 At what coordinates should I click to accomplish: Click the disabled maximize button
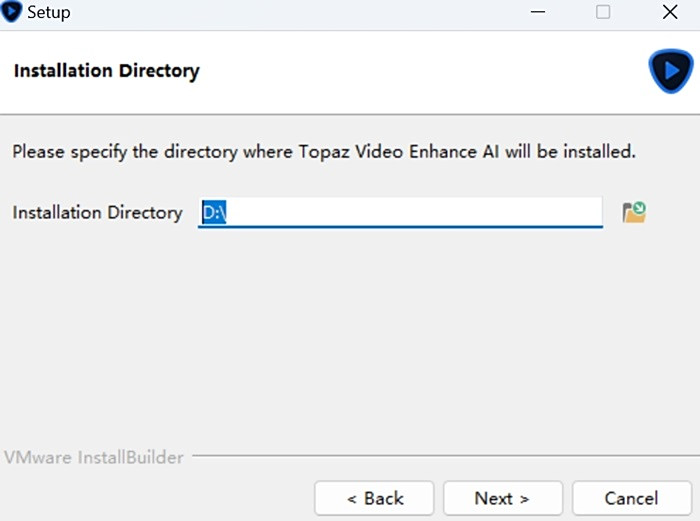pos(603,12)
